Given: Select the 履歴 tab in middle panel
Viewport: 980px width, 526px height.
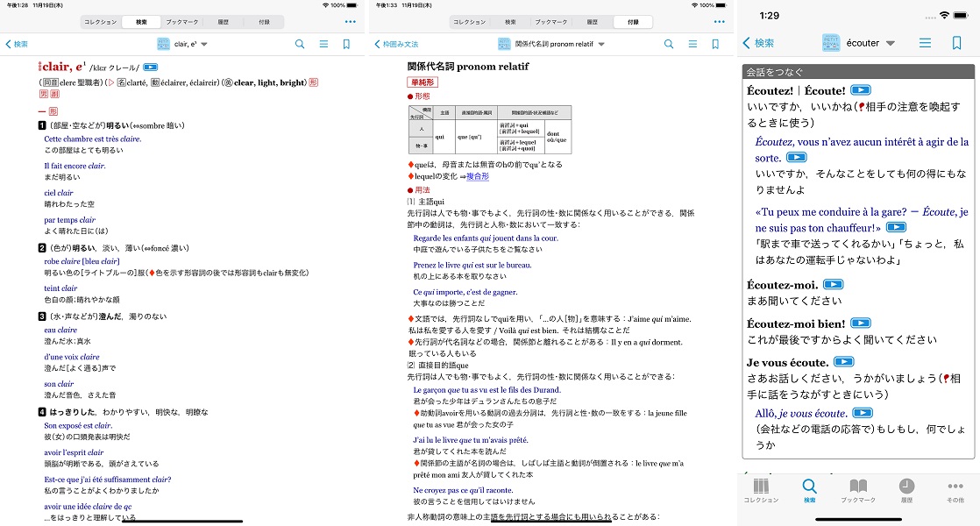Looking at the screenshot, I should coord(593,22).
